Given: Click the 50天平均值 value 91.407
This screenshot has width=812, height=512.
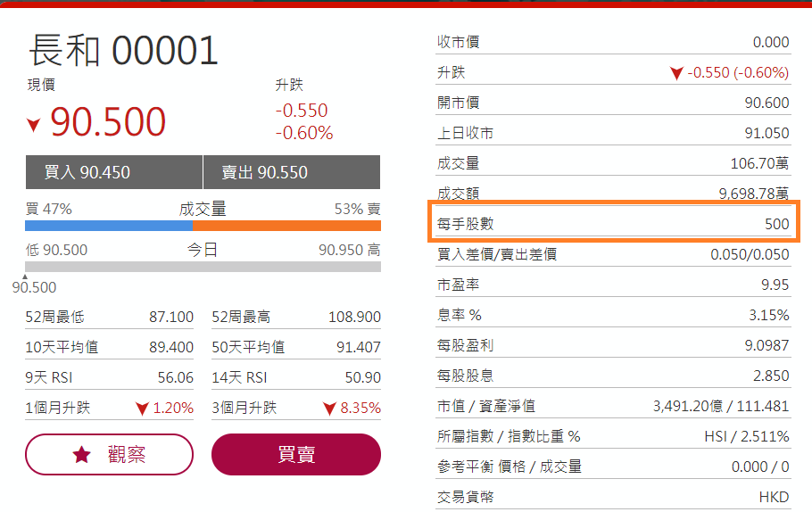Looking at the screenshot, I should (x=359, y=347).
